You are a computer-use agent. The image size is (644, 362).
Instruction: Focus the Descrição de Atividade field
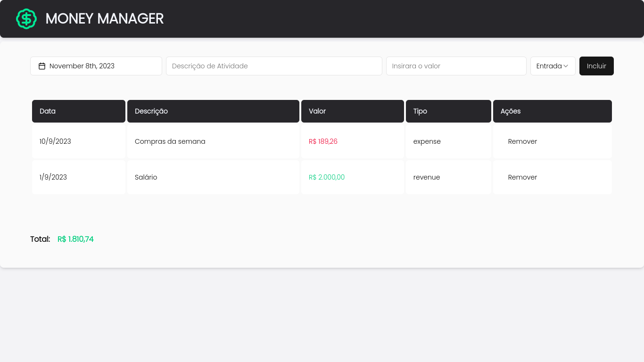pyautogui.click(x=274, y=66)
